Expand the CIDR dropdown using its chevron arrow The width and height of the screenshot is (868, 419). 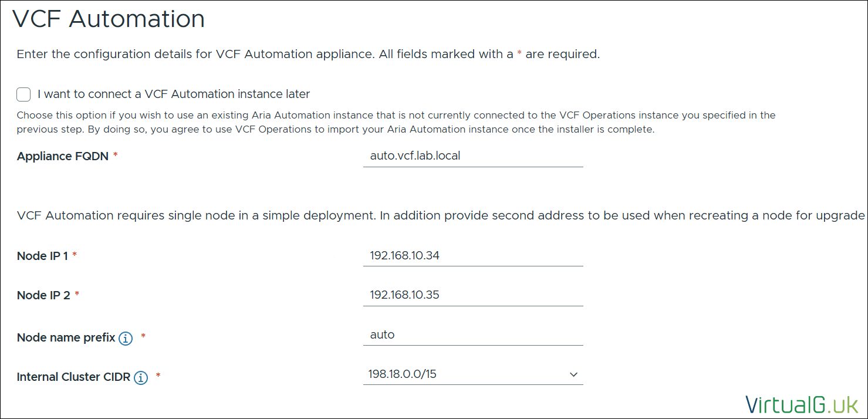(x=573, y=374)
